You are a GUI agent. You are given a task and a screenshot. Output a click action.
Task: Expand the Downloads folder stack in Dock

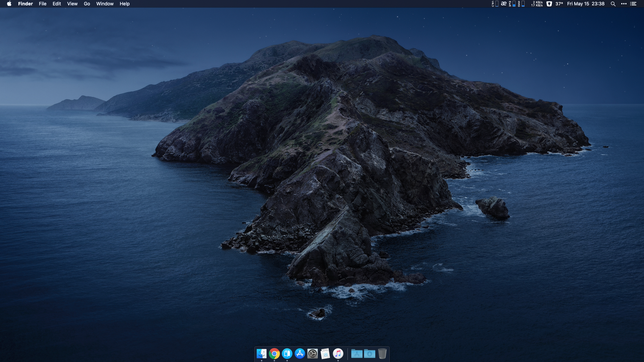[x=369, y=353]
